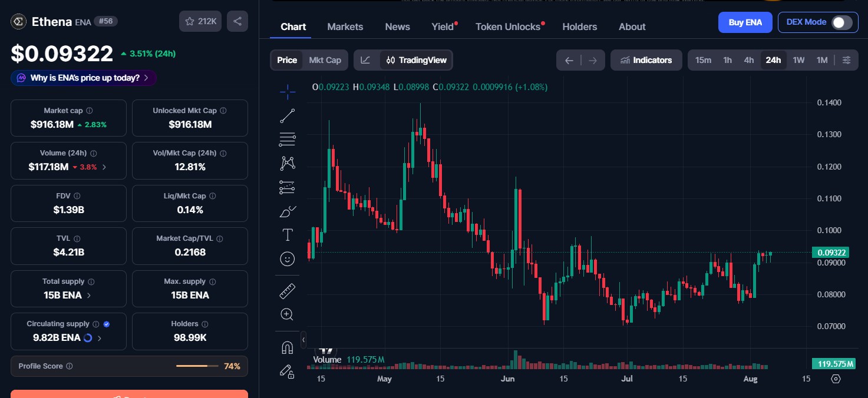
Task: Click the verified circulating supply badge
Action: click(x=107, y=324)
